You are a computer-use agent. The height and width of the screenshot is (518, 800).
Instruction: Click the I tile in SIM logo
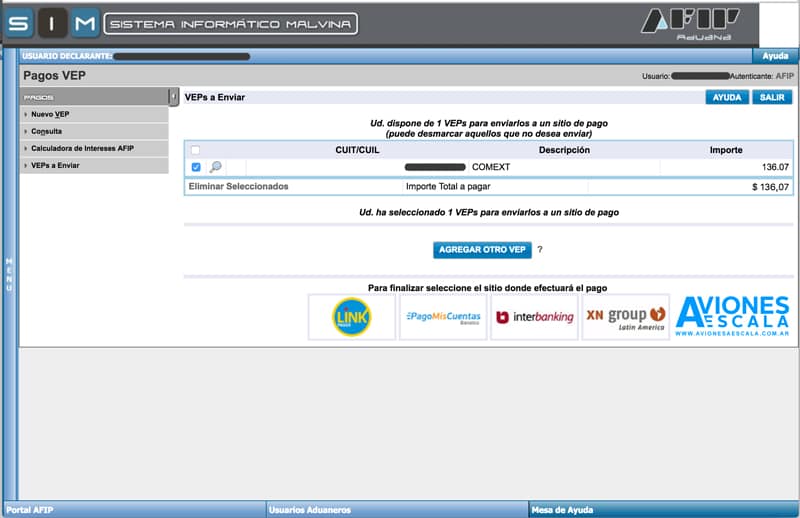[52, 23]
